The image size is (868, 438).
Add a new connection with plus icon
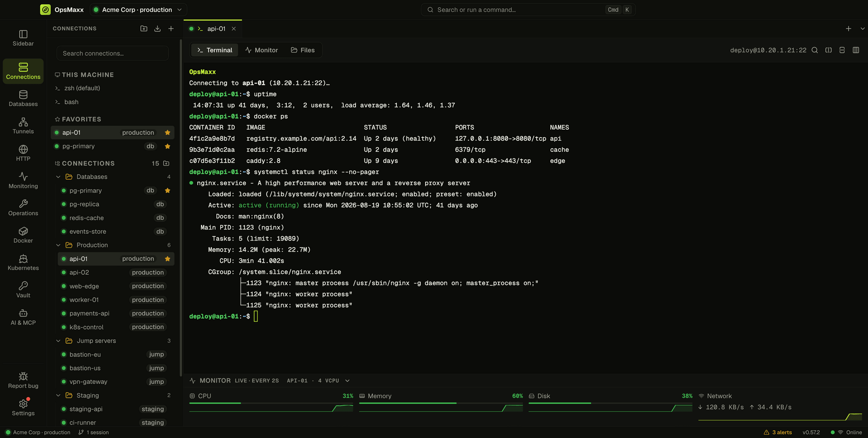click(x=171, y=28)
